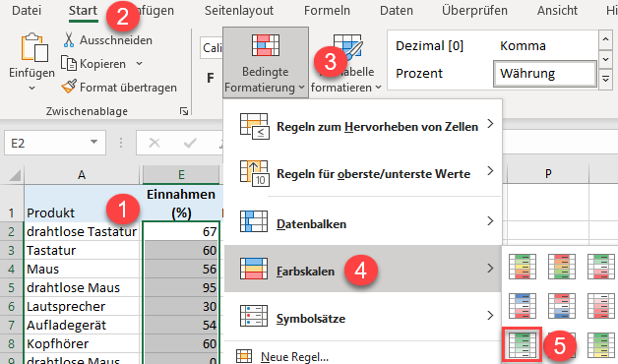Select Green-White-Red color scale

pyautogui.click(x=600, y=267)
